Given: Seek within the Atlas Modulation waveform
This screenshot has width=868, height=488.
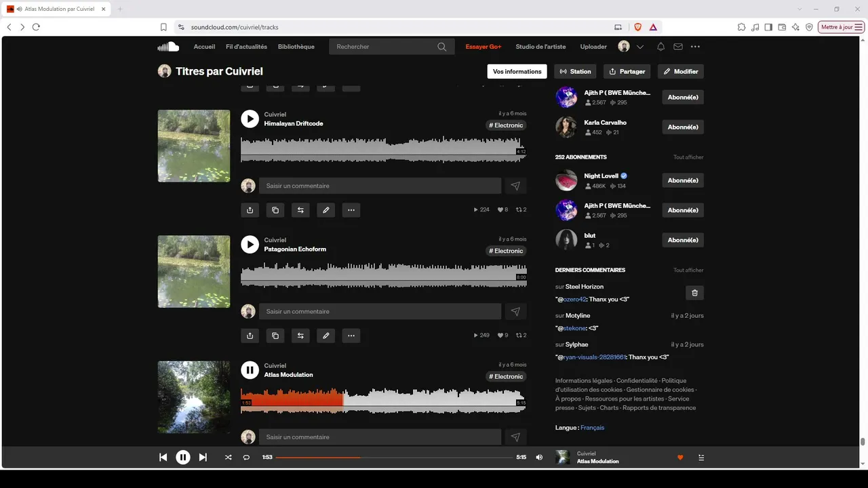Looking at the screenshot, I should click(384, 400).
